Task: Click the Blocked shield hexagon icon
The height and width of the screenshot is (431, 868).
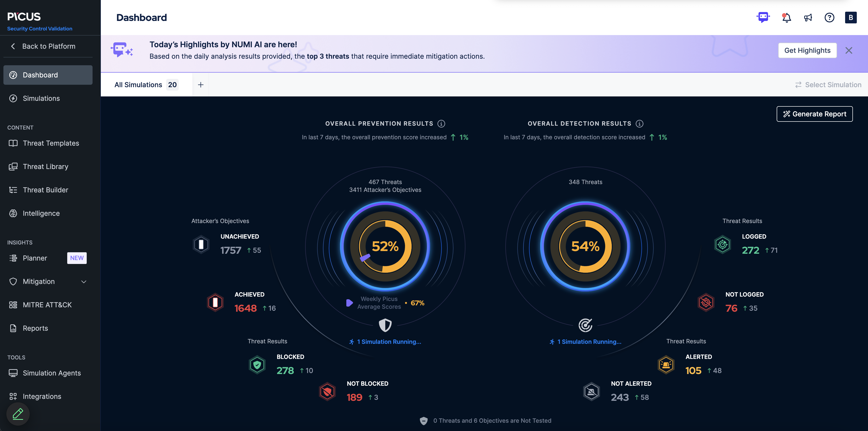Action: tap(257, 365)
